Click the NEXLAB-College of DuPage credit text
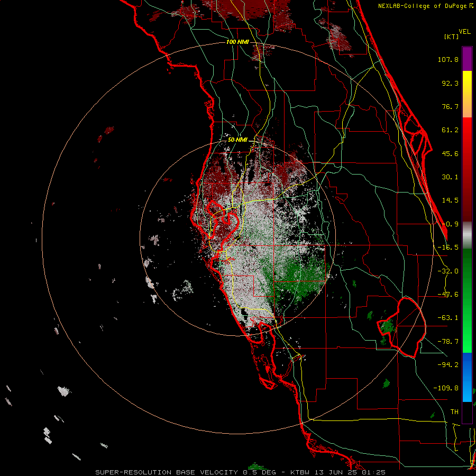This screenshot has height=476, width=476. [x=423, y=6]
